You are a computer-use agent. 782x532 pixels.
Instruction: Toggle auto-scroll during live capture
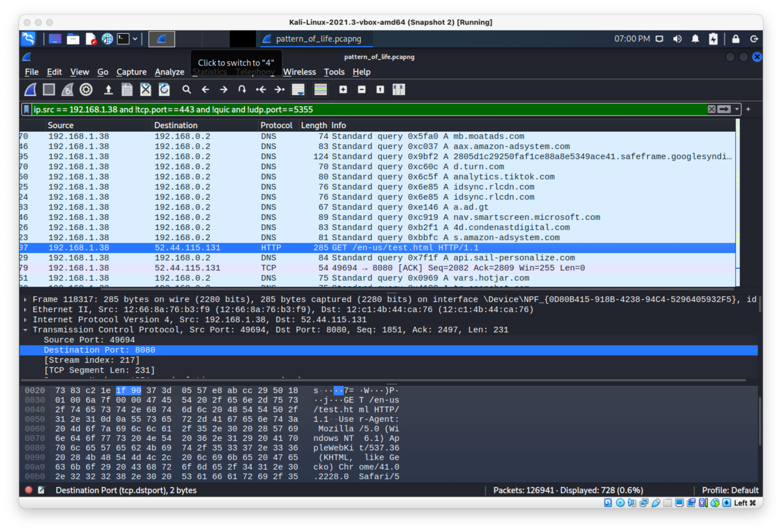(x=298, y=89)
